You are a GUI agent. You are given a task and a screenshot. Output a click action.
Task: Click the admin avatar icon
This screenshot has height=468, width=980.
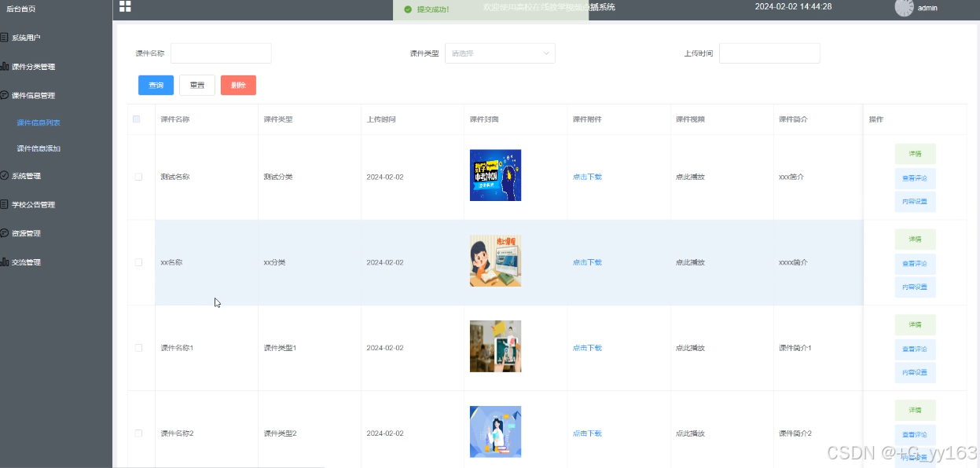point(904,7)
